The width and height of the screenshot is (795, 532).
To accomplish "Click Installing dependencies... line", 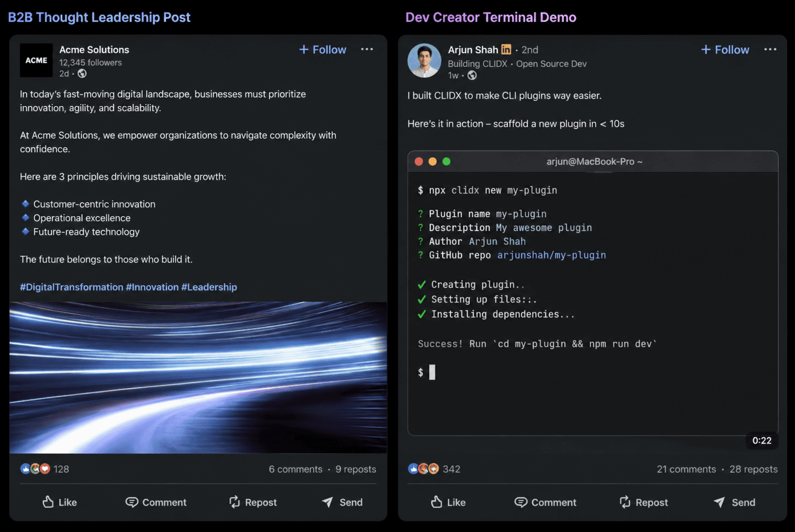I will (496, 314).
